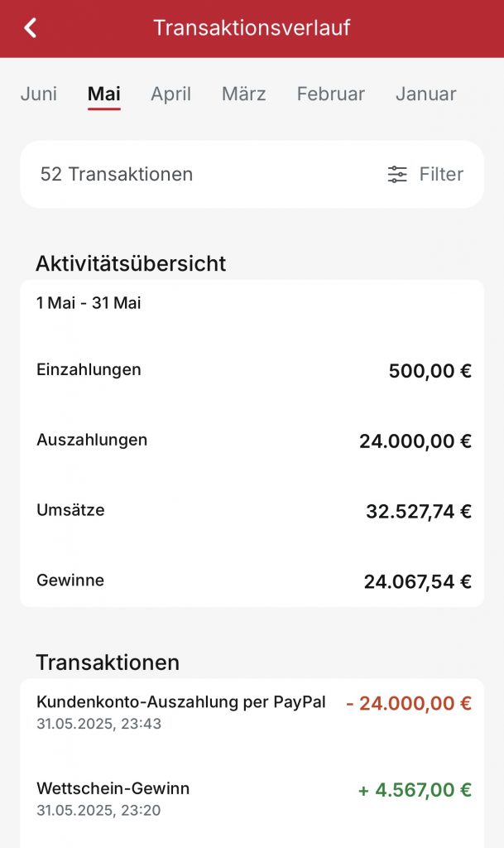Switch to the Juni tab

pos(38,94)
